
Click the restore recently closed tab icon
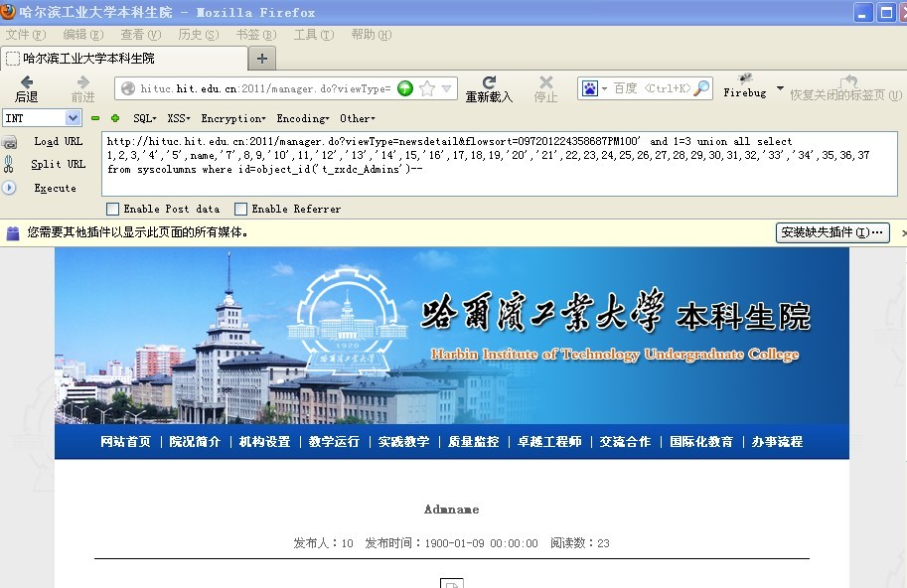(x=848, y=80)
